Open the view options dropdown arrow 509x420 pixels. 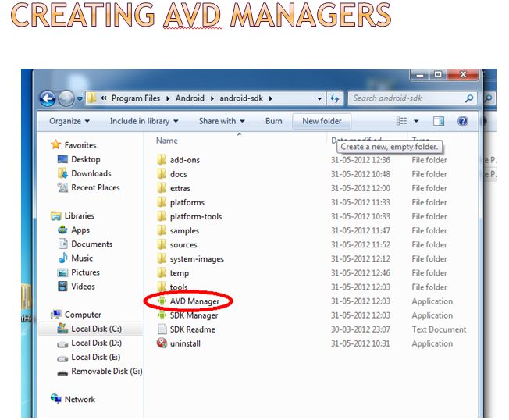(x=416, y=122)
